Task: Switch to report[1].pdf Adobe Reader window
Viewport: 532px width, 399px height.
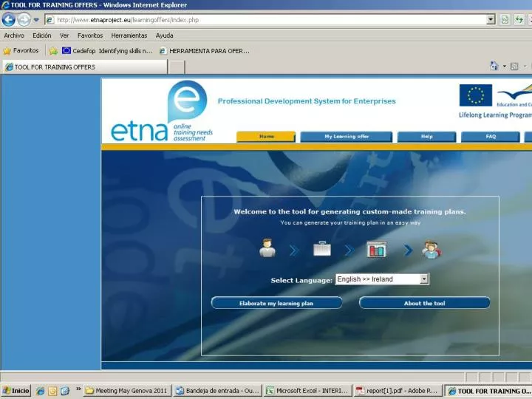Action: point(399,391)
